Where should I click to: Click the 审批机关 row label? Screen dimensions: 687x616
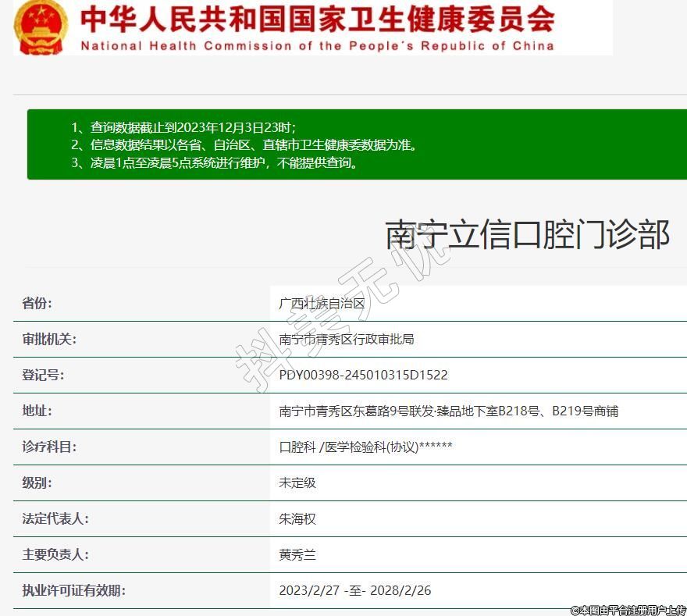pos(49,340)
